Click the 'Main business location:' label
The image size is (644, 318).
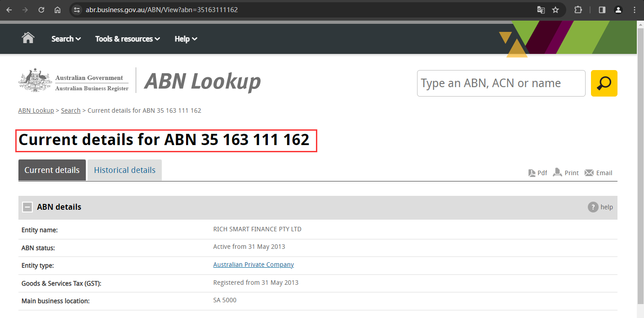click(x=56, y=301)
